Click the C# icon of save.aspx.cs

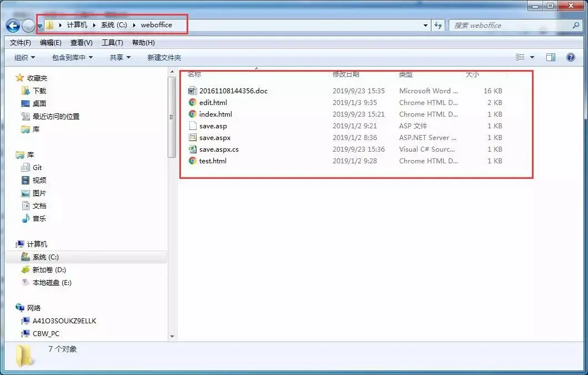pyautogui.click(x=192, y=149)
